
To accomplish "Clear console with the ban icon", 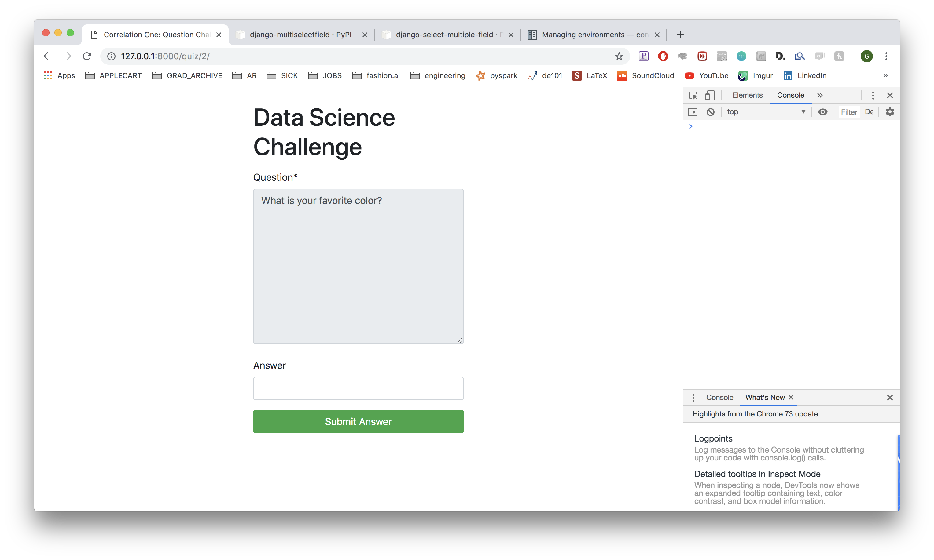I will (x=710, y=112).
